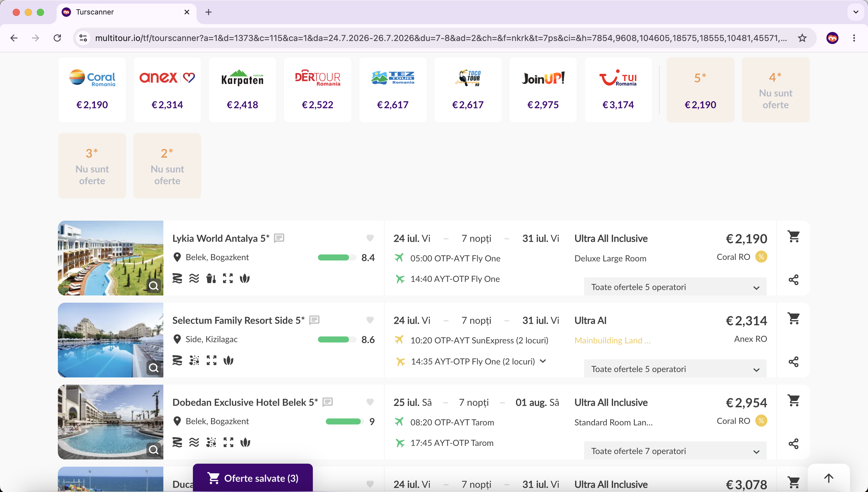Select the 2* category card
This screenshot has height=492, width=868.
167,166
